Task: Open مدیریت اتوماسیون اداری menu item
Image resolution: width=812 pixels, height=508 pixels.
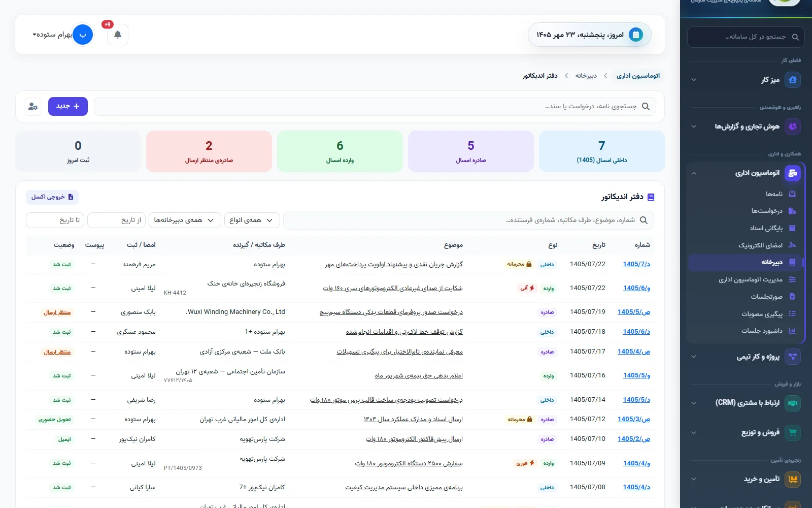Action: [x=745, y=279]
